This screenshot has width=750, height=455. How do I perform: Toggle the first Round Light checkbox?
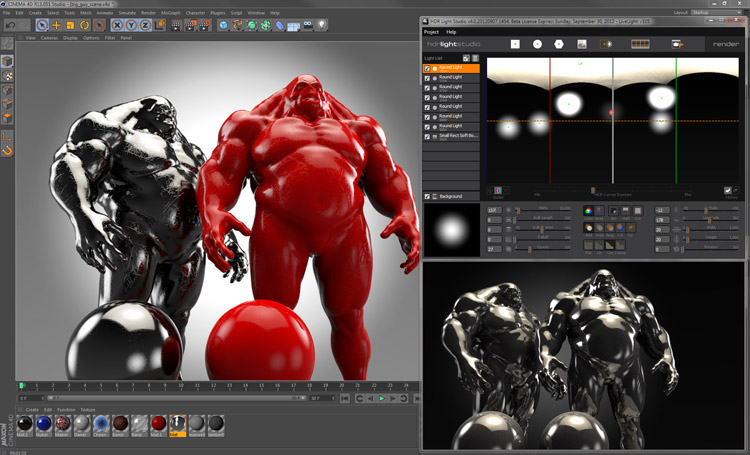[x=428, y=68]
